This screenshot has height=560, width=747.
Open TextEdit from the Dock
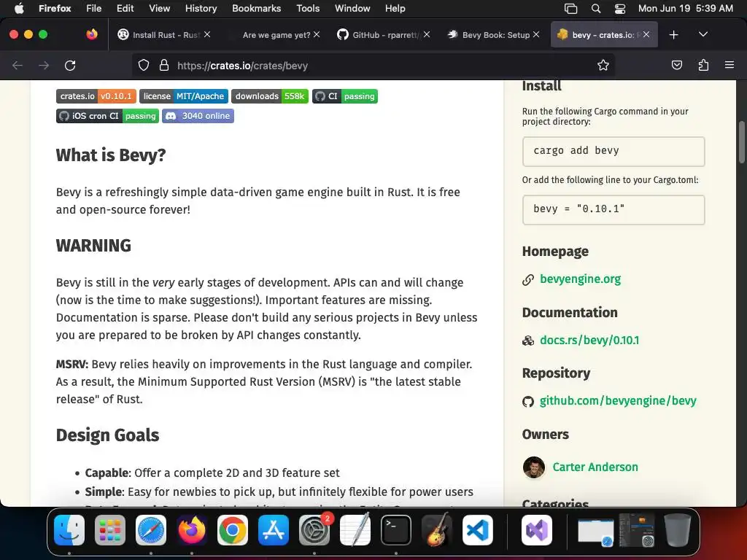[x=355, y=530]
